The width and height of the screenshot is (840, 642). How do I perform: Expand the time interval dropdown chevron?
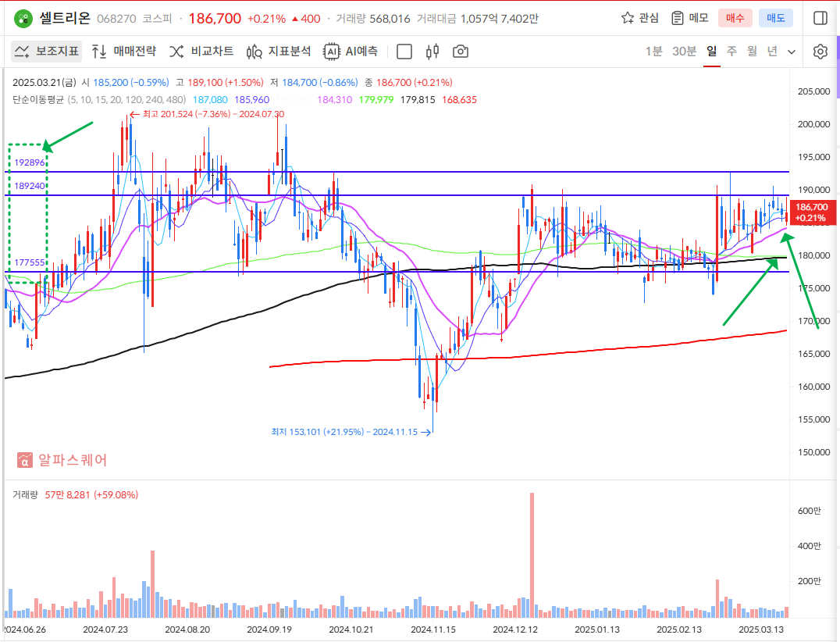(x=792, y=52)
